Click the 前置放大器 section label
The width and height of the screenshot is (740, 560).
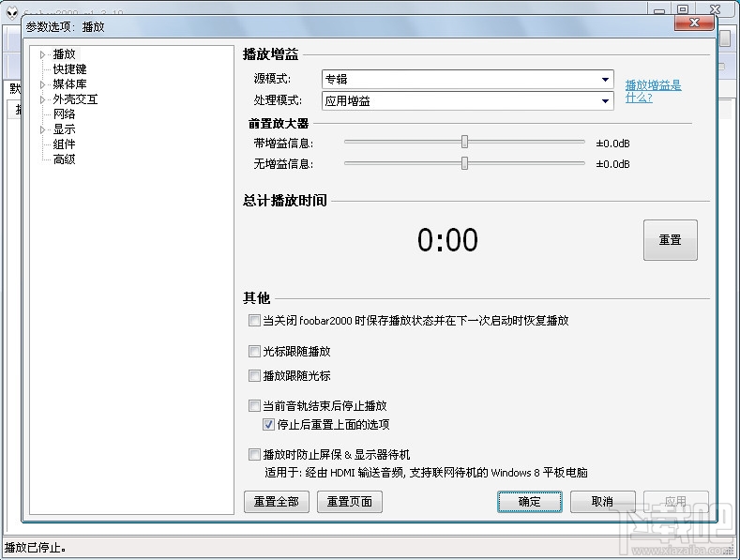[279, 124]
